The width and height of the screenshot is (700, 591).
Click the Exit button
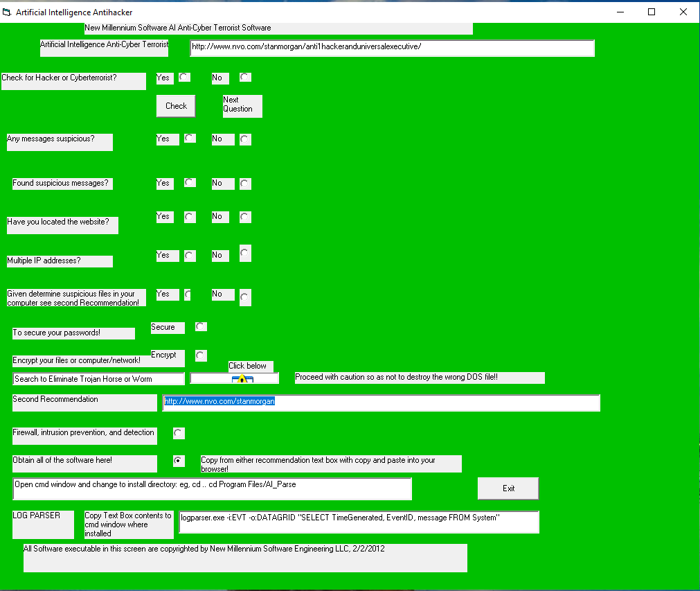coord(508,488)
